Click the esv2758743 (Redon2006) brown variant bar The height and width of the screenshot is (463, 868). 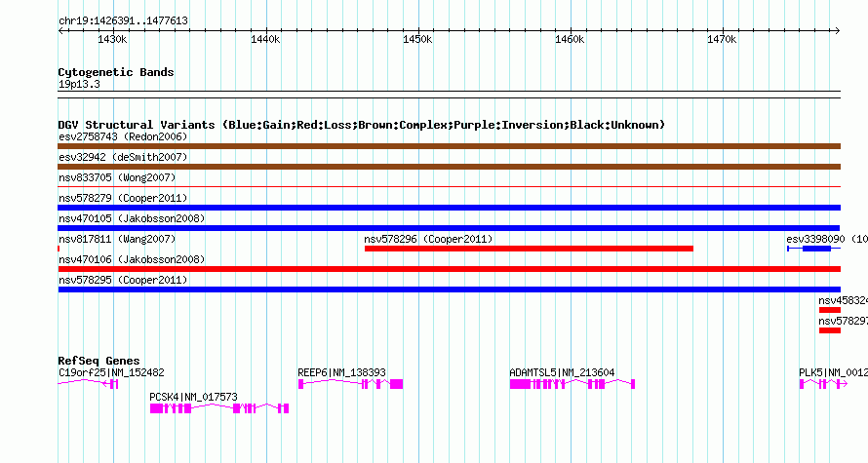pos(449,146)
